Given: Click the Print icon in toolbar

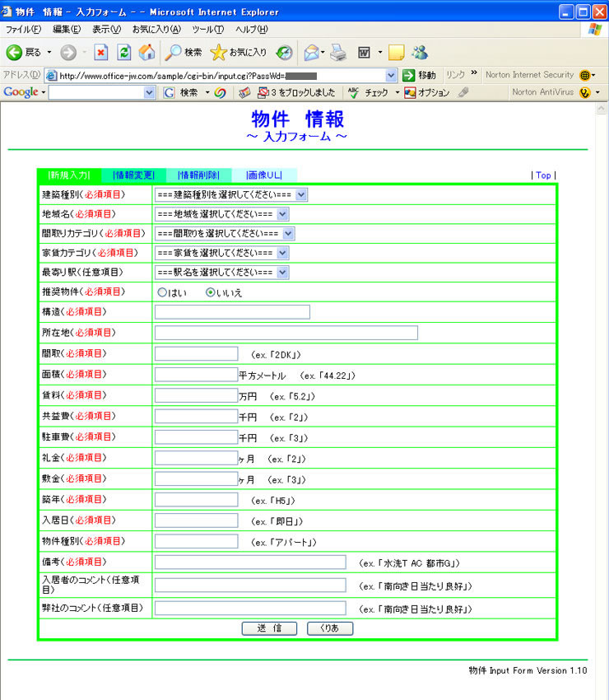Looking at the screenshot, I should 338,53.
